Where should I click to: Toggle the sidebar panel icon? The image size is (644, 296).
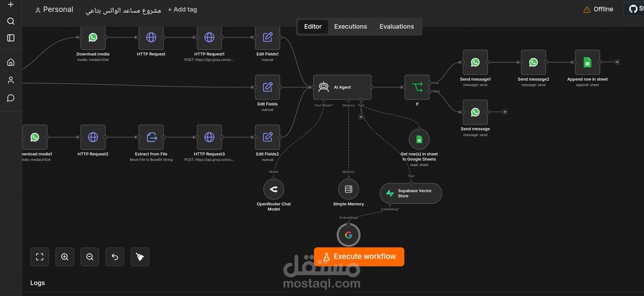coord(11,38)
